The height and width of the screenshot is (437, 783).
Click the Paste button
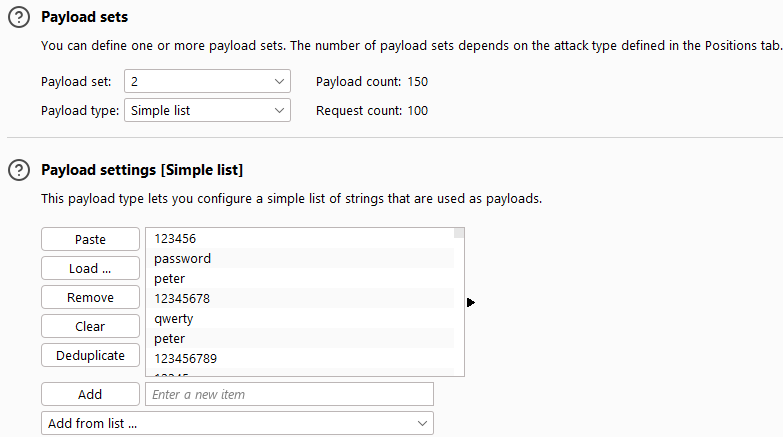click(90, 239)
